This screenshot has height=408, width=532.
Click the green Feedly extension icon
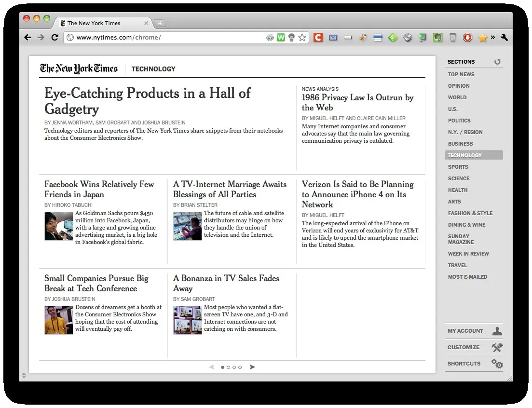pyautogui.click(x=393, y=38)
